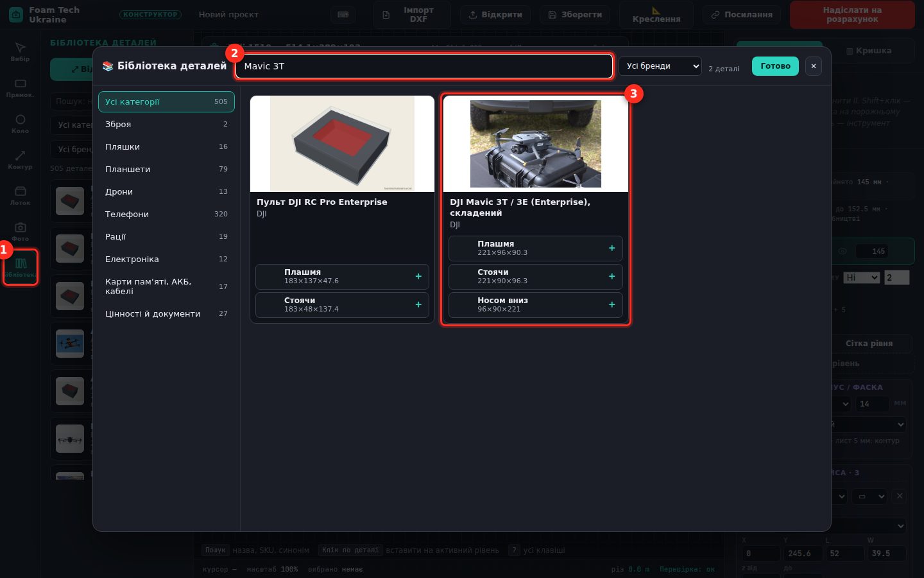Select the Коло circle tool
Screen dimensions: 924x578
point(20,123)
